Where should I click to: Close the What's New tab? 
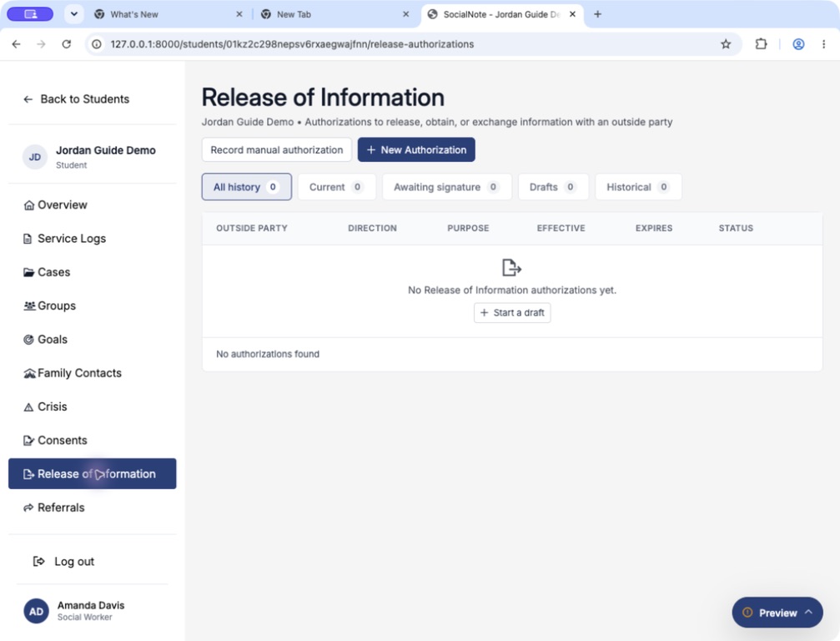pyautogui.click(x=239, y=14)
